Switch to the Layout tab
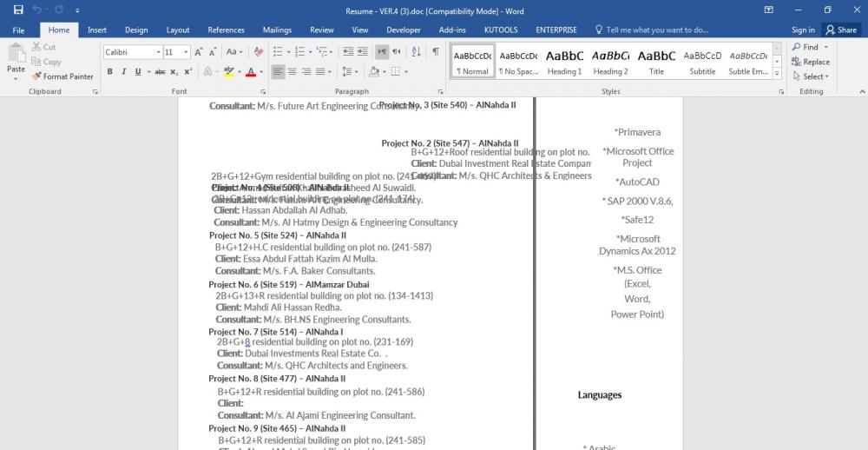The width and height of the screenshot is (868, 450). (x=178, y=30)
